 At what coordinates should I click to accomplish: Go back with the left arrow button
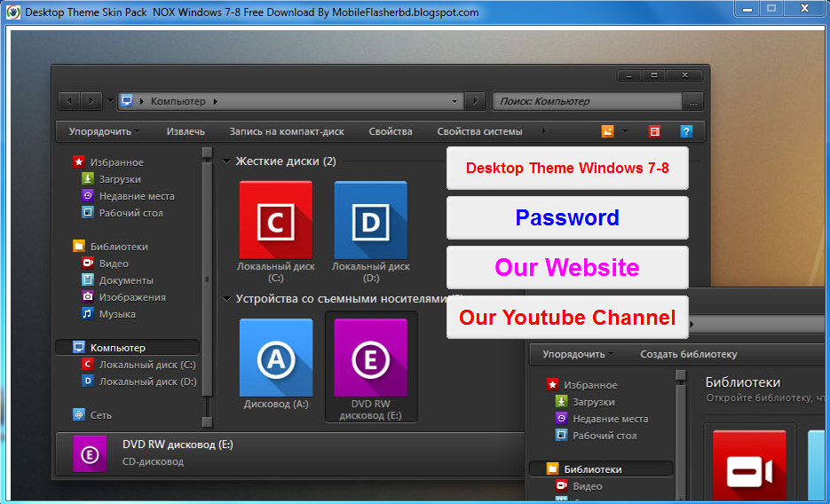pyautogui.click(x=69, y=101)
